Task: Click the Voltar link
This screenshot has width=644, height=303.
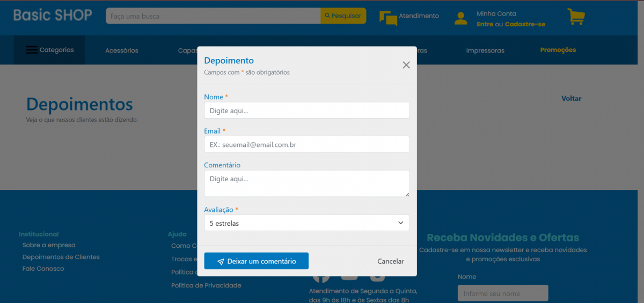Action: (x=571, y=99)
